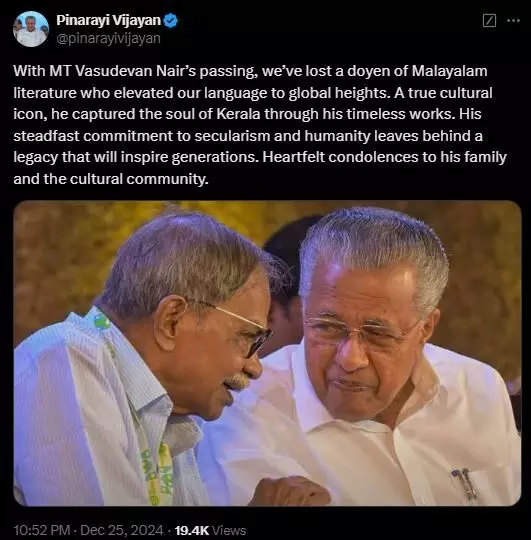
Task: Open the round profile avatar picture
Action: pyautogui.click(x=31, y=29)
